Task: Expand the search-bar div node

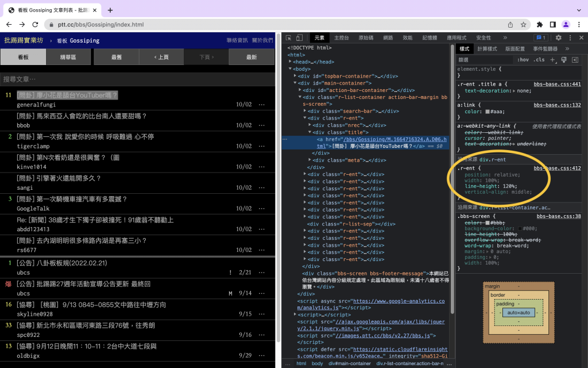Action: (305, 111)
